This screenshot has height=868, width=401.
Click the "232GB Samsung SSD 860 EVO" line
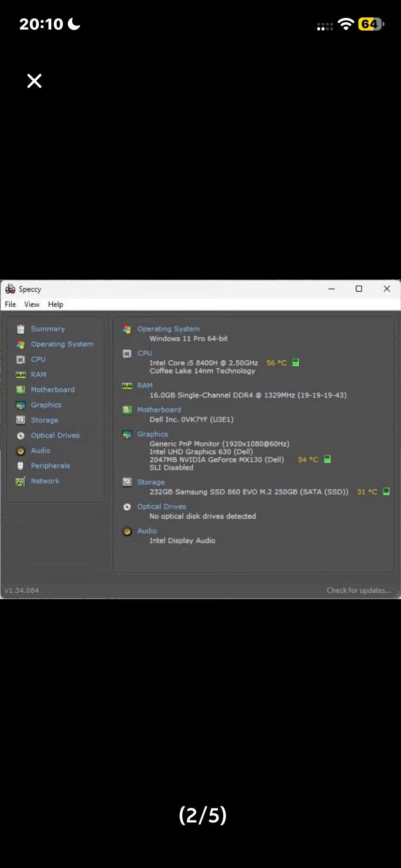coord(249,492)
